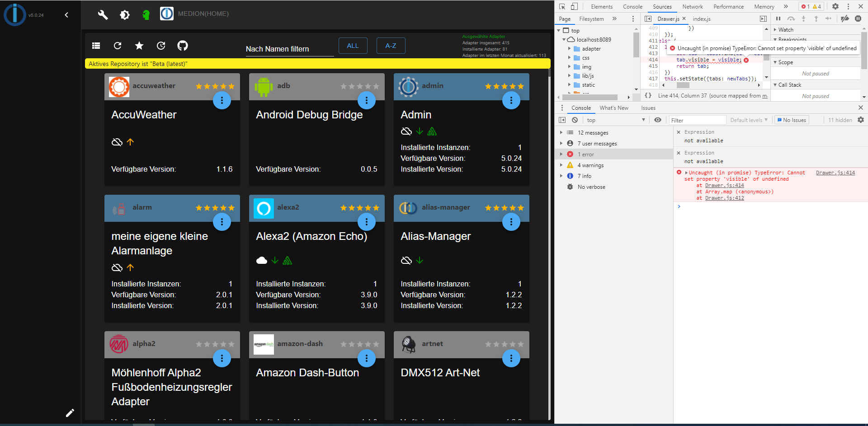Open the alias-manager card's three-dot menu
The height and width of the screenshot is (426, 868).
pos(511,222)
